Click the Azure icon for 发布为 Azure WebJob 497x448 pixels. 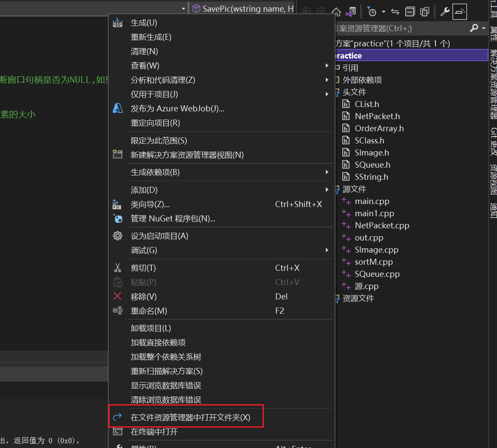point(117,108)
